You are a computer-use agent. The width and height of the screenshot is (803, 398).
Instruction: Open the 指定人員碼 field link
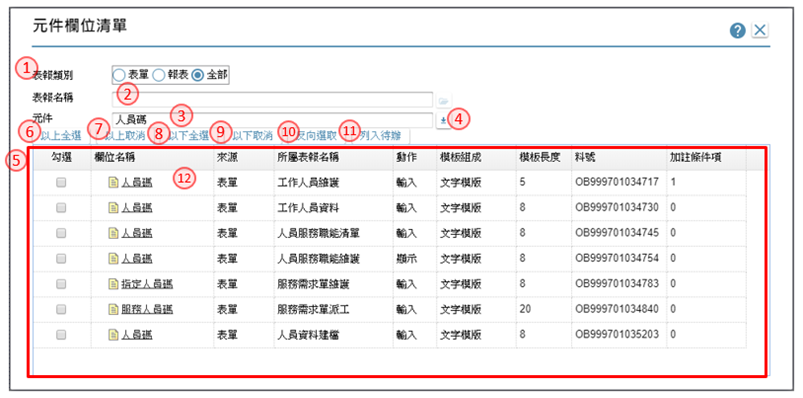[x=147, y=284]
